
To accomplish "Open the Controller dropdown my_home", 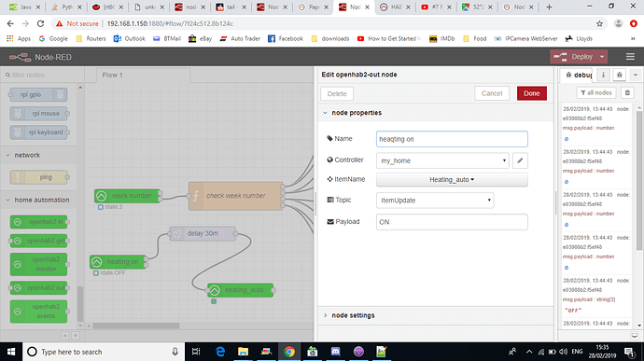I will pyautogui.click(x=442, y=160).
